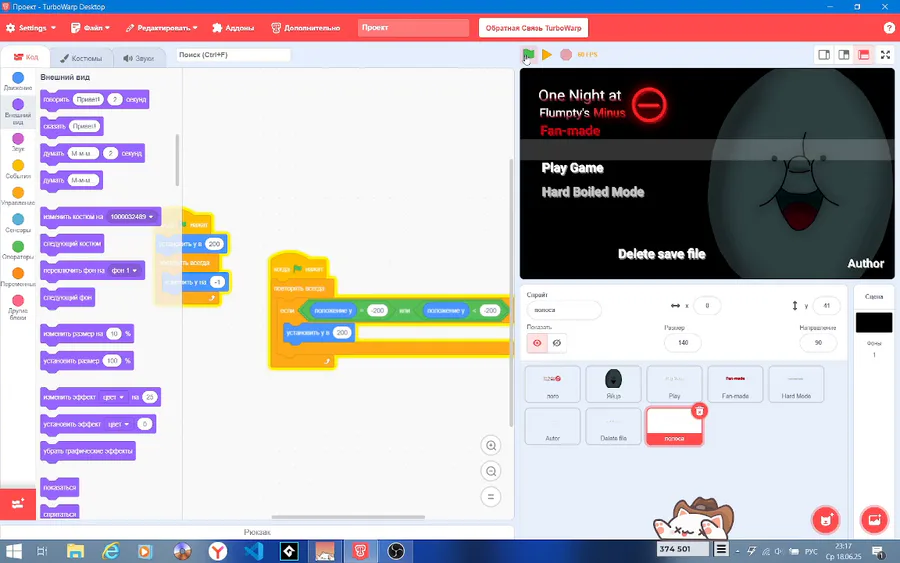Switch to the Костюмы tab
900x563 pixels.
pos(81,58)
